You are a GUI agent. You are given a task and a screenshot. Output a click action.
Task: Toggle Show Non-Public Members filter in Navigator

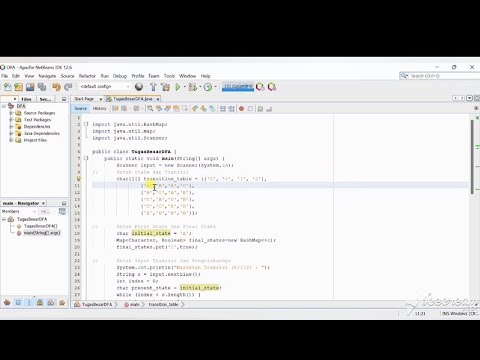coord(40,303)
